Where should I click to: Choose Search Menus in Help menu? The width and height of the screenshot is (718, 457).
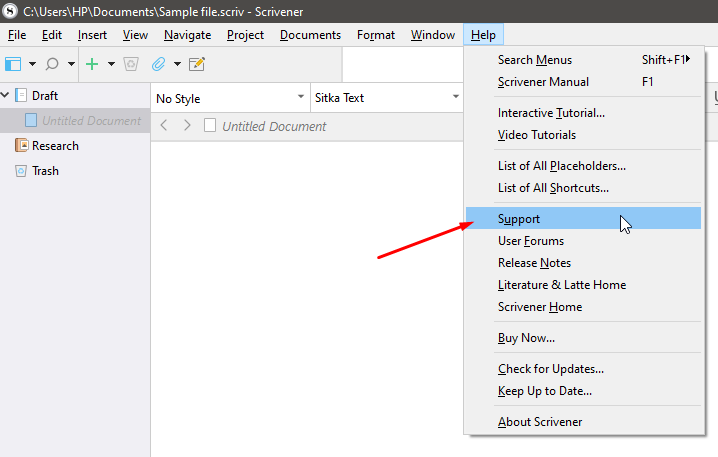(x=583, y=60)
